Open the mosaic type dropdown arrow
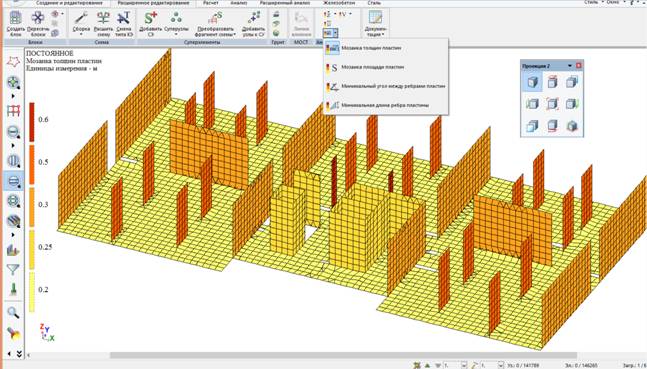 tap(336, 33)
